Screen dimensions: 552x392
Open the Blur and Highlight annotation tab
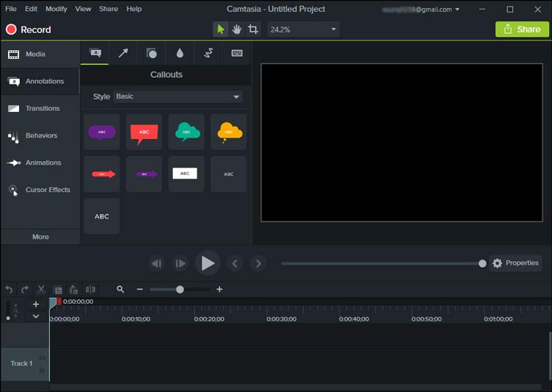[180, 54]
